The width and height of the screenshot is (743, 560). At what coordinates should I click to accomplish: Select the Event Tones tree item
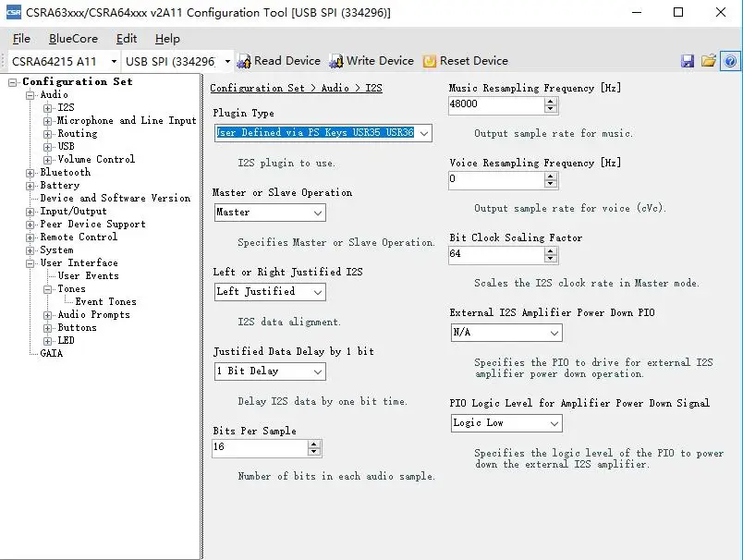point(105,302)
